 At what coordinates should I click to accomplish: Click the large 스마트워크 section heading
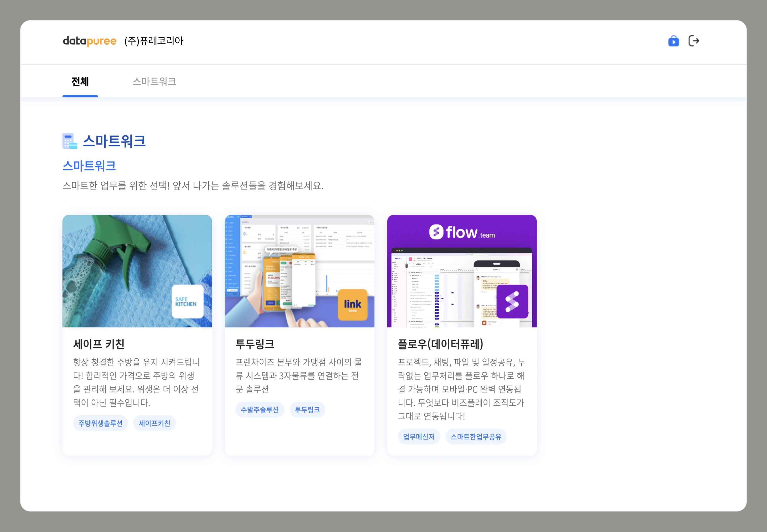click(114, 141)
